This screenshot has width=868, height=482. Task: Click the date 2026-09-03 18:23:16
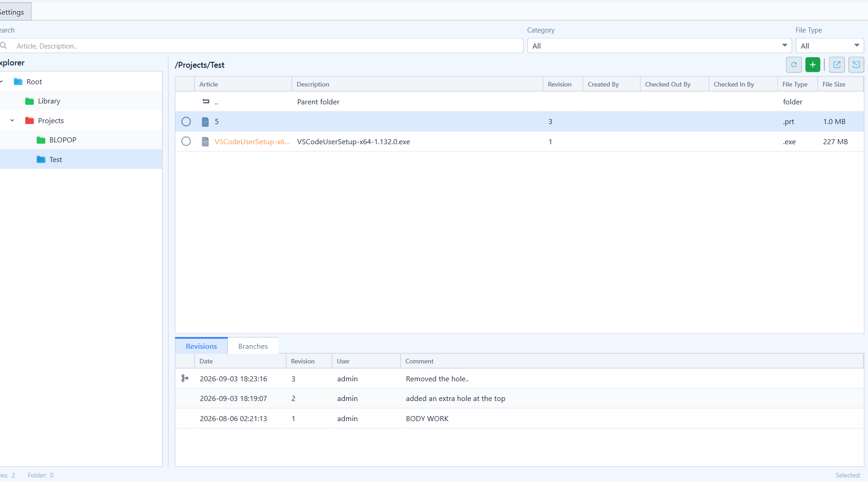[233, 379]
